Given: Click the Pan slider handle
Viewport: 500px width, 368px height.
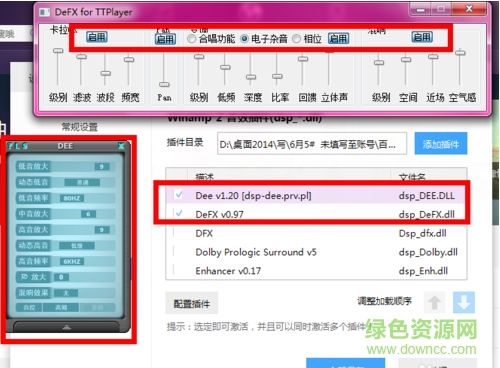Looking at the screenshot, I should (x=164, y=84).
